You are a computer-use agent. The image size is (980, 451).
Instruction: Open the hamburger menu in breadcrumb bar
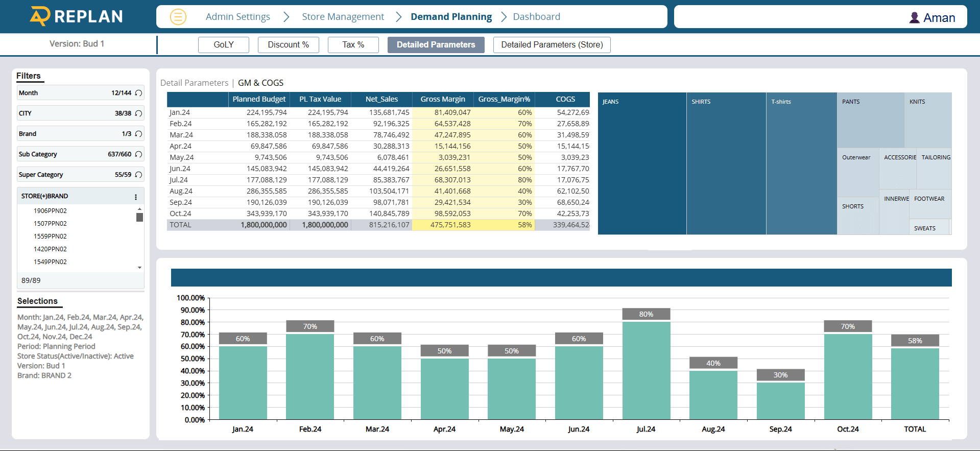(x=178, y=17)
